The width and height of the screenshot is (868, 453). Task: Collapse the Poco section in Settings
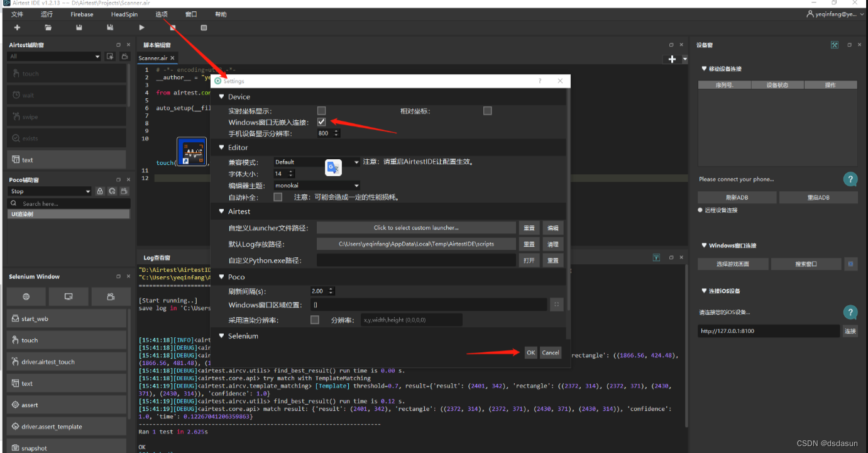pos(221,277)
